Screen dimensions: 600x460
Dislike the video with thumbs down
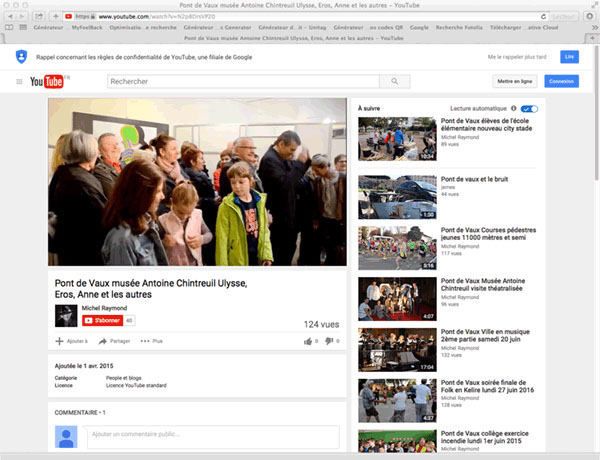point(331,341)
